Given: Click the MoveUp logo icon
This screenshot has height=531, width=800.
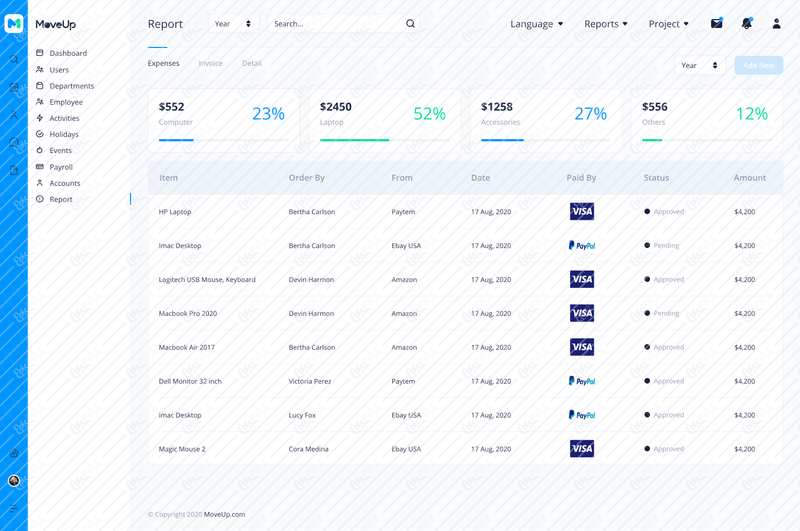Looking at the screenshot, I should [14, 23].
